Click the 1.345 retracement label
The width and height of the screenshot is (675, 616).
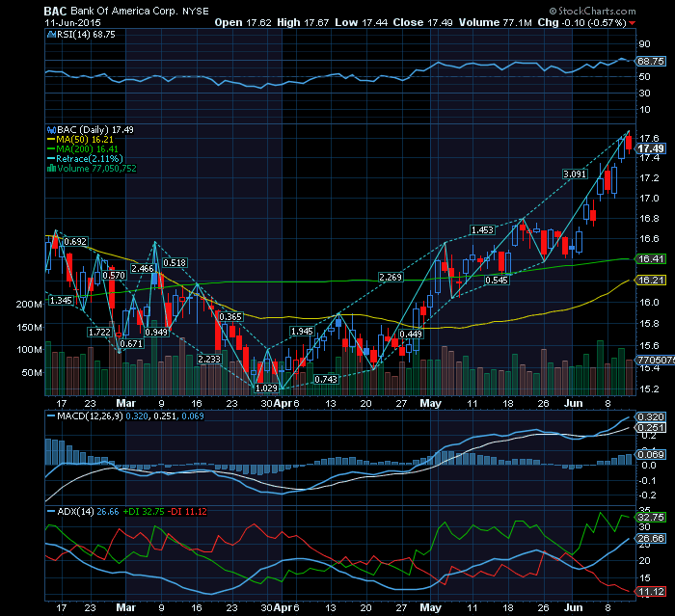point(61,301)
